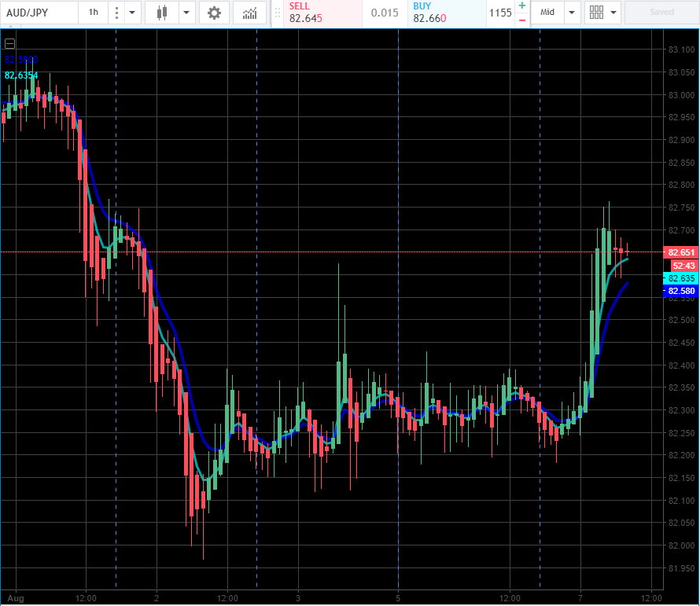This screenshot has width=700, height=606.
Task: Select the 1h timeframe
Action: click(94, 13)
